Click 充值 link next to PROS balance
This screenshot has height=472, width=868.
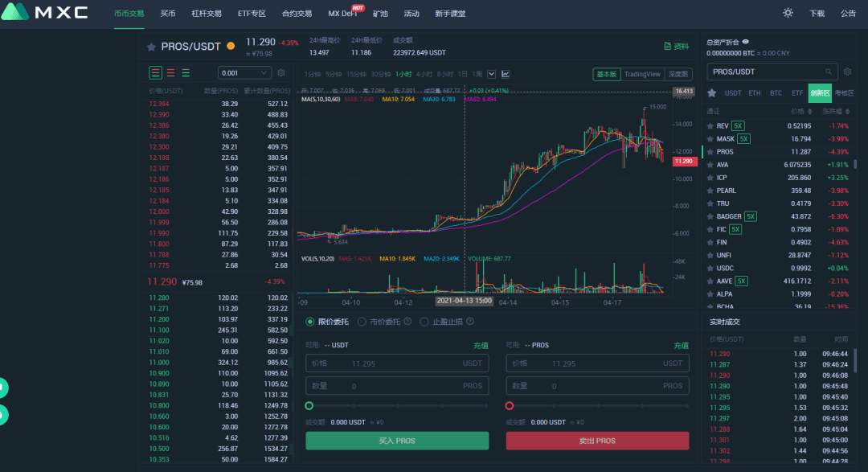[x=682, y=345]
